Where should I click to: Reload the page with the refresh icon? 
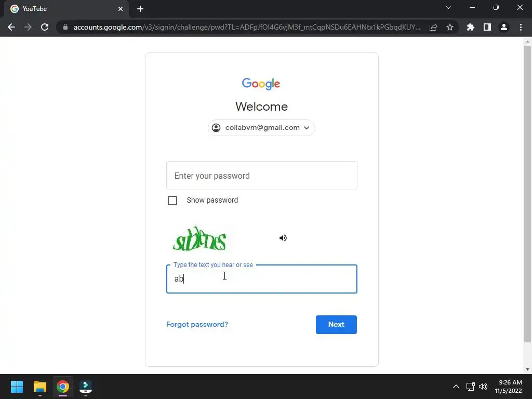pyautogui.click(x=45, y=27)
